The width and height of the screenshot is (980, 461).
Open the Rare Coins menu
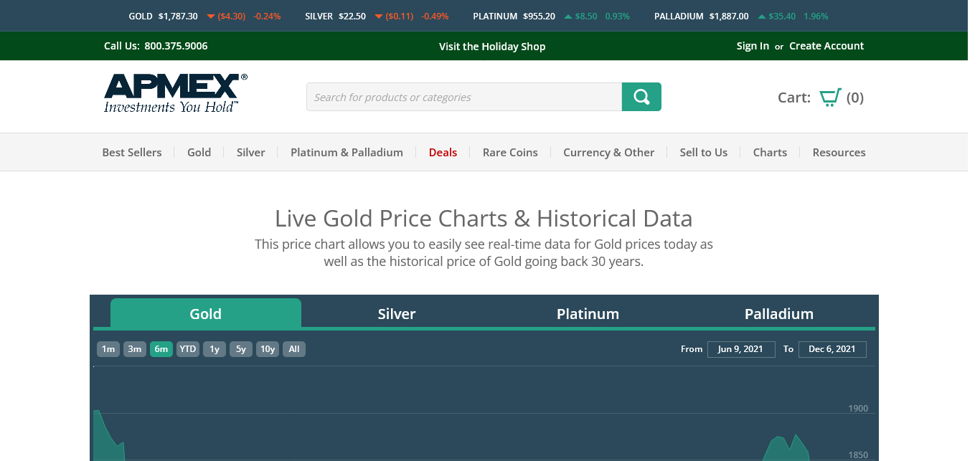pyautogui.click(x=510, y=152)
